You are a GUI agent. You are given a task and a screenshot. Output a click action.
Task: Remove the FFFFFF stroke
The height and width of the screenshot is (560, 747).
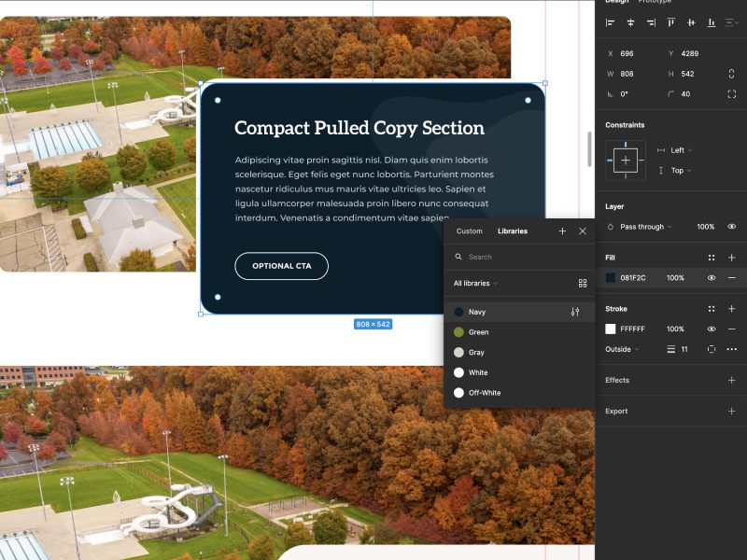[731, 329]
